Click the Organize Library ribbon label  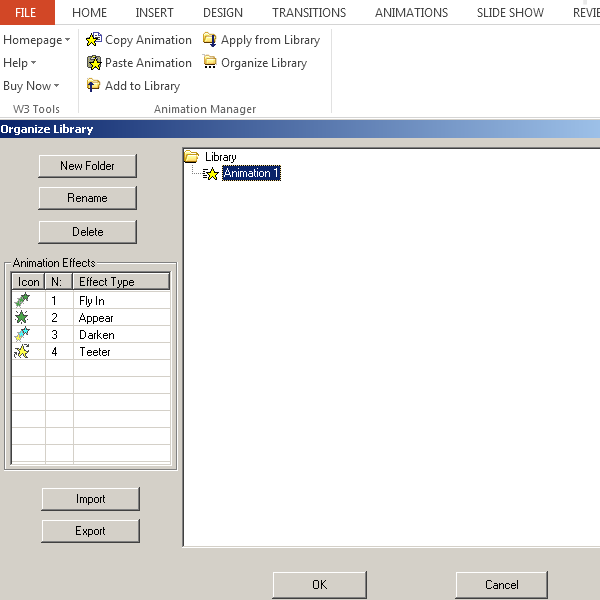pos(264,63)
